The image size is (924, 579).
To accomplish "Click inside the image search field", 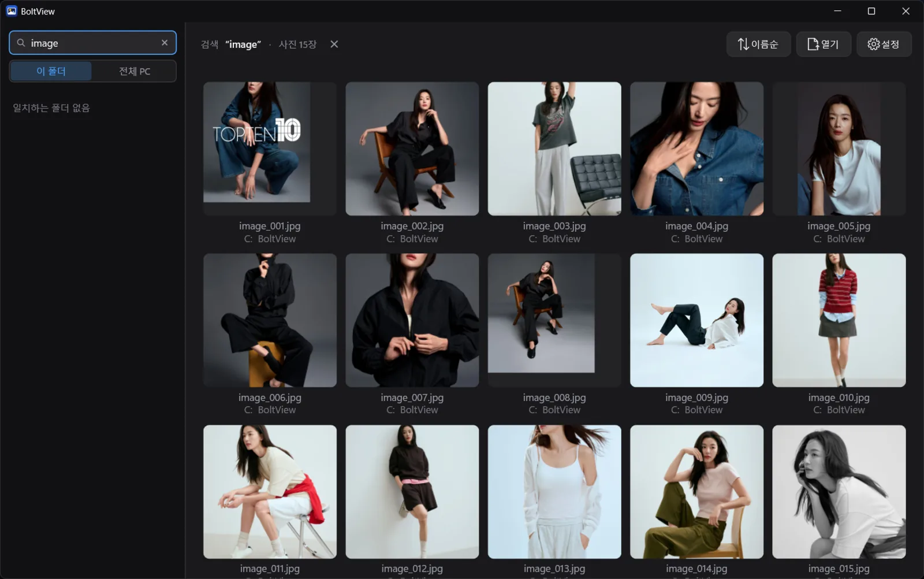I will [x=93, y=43].
